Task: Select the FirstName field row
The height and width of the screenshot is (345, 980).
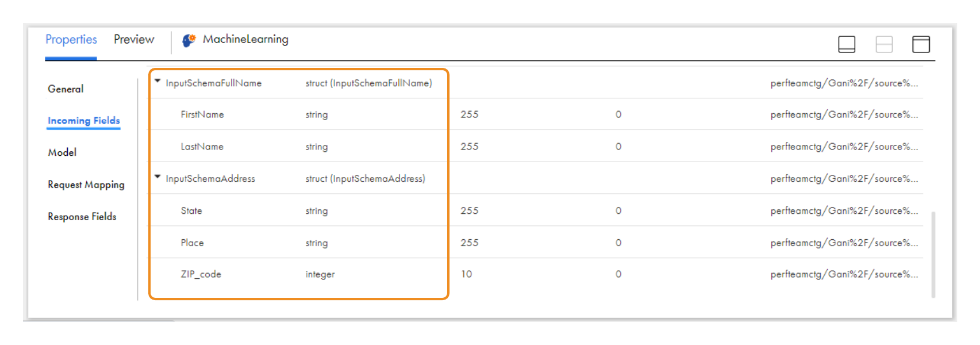Action: click(x=202, y=114)
